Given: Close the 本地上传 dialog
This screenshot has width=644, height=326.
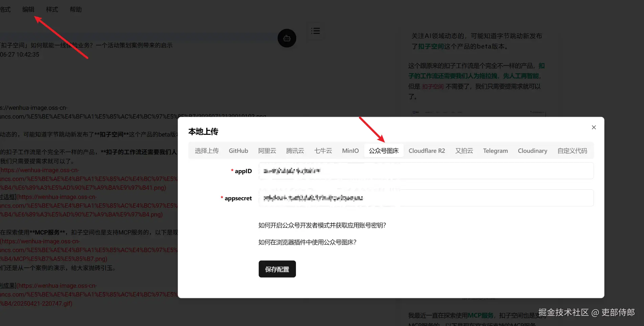Looking at the screenshot, I should (x=594, y=127).
